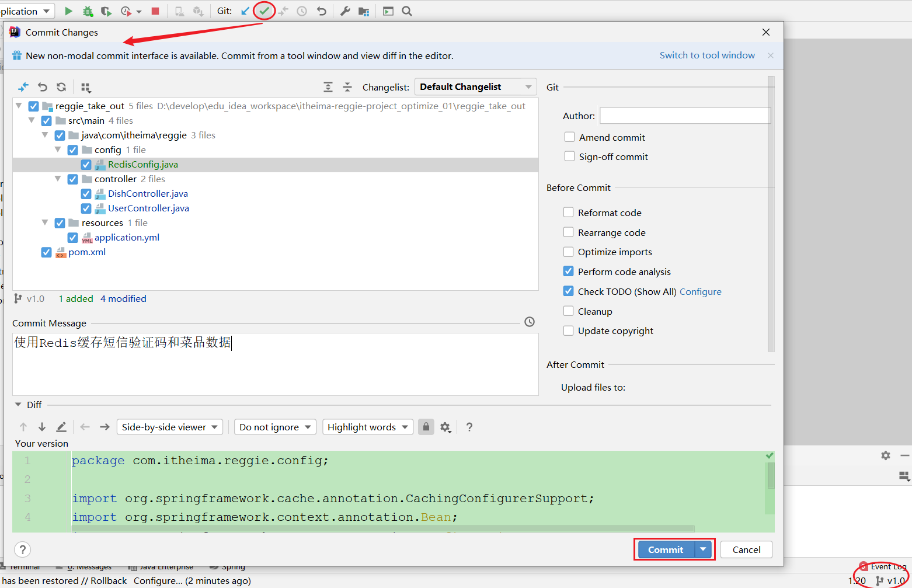
Task: Enable the Optimize imports checkbox
Action: coord(568,252)
